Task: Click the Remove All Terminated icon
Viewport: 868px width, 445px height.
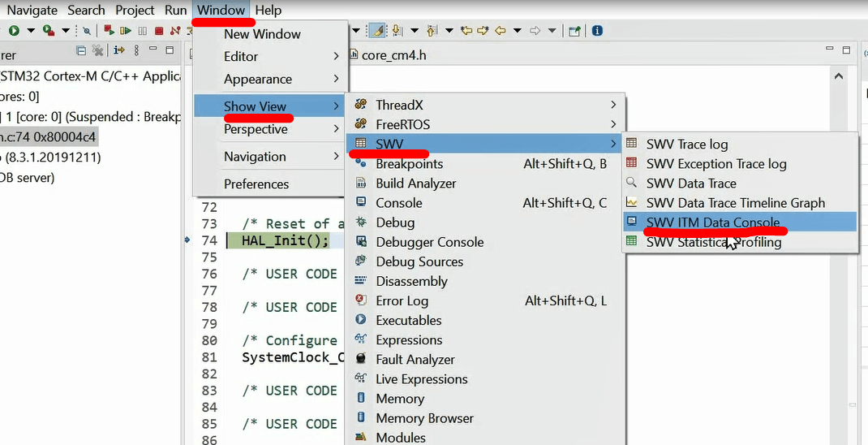Action: click(x=98, y=50)
